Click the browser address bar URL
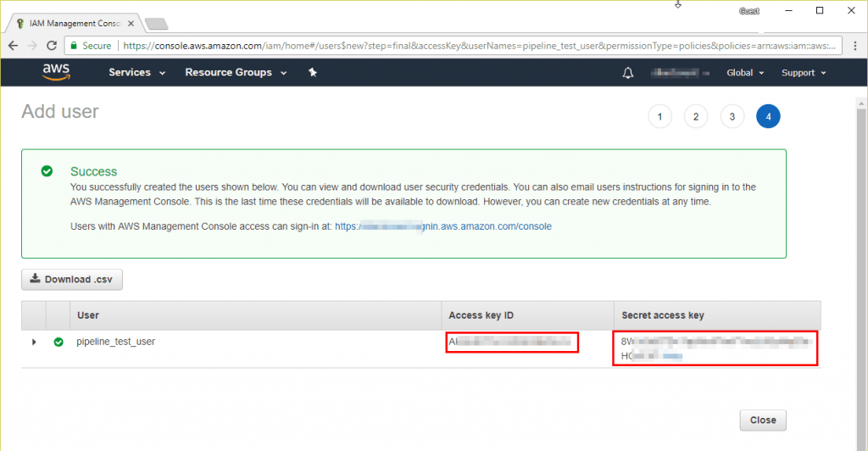Screen dimensions: 868x451 coord(475,45)
